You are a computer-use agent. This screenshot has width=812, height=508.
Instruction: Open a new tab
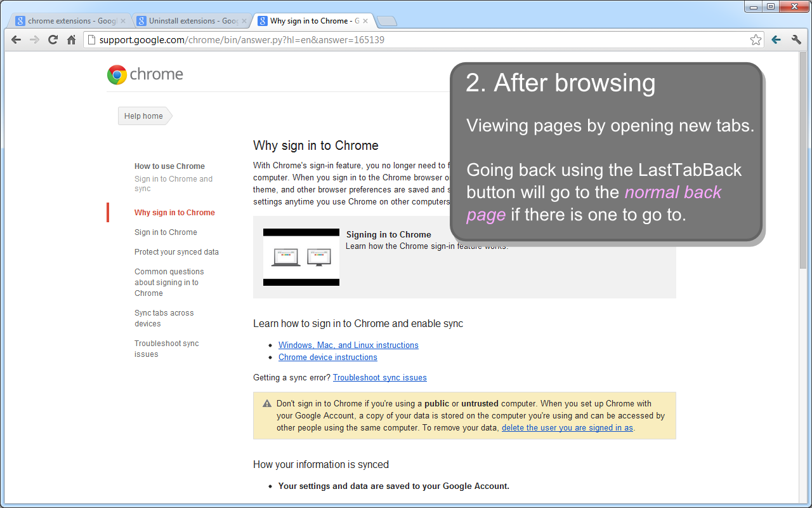pos(386,22)
